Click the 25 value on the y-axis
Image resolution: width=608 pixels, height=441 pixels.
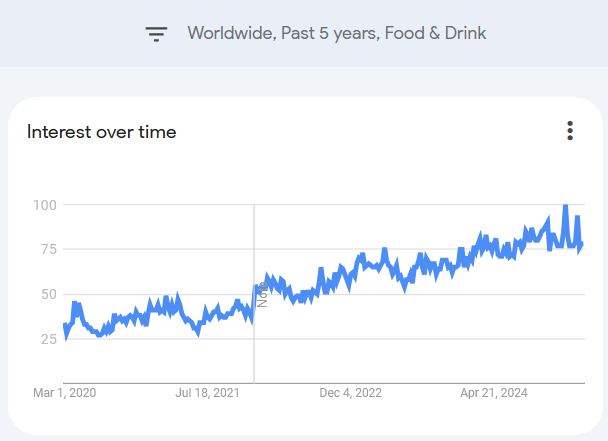[x=46, y=339]
